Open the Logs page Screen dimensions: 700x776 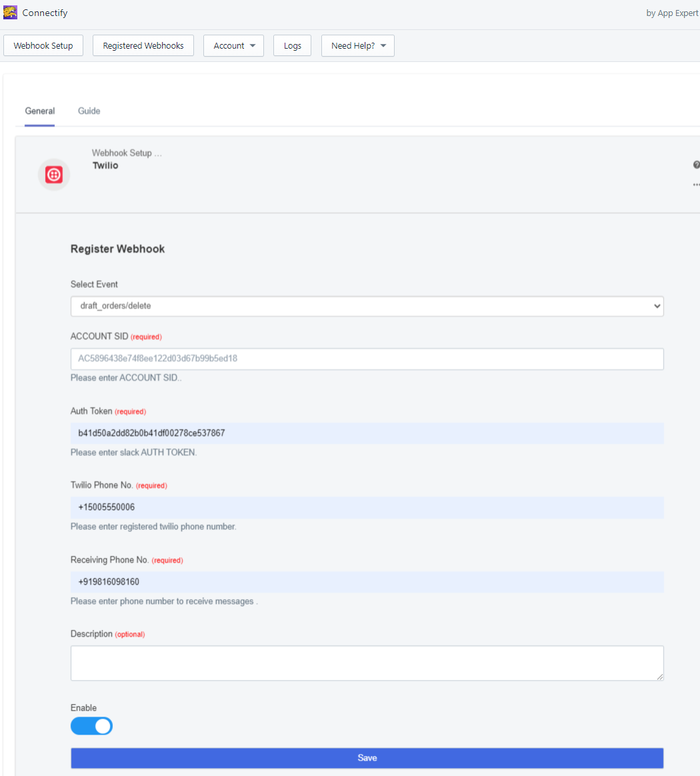click(292, 45)
